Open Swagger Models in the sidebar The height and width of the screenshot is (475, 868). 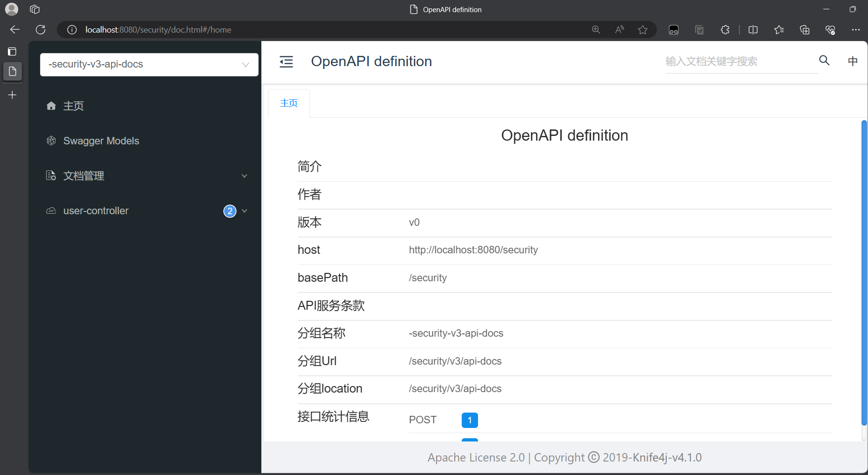(x=101, y=141)
